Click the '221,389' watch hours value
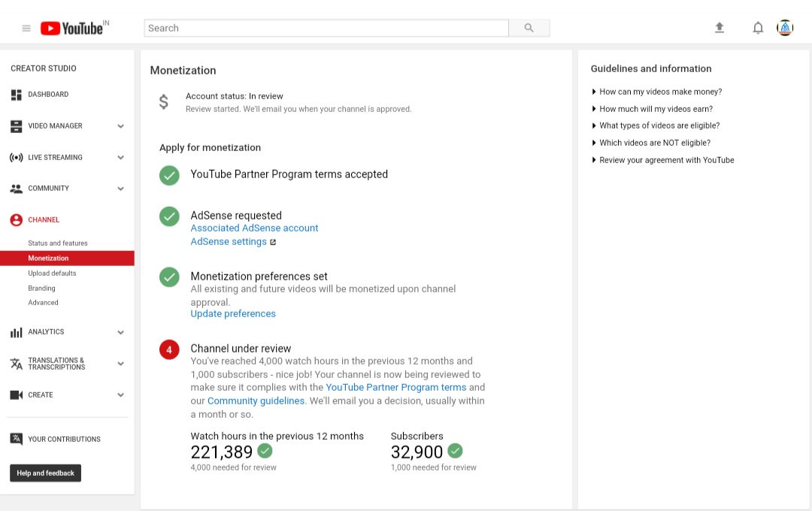The height and width of the screenshot is (511, 812). [222, 452]
